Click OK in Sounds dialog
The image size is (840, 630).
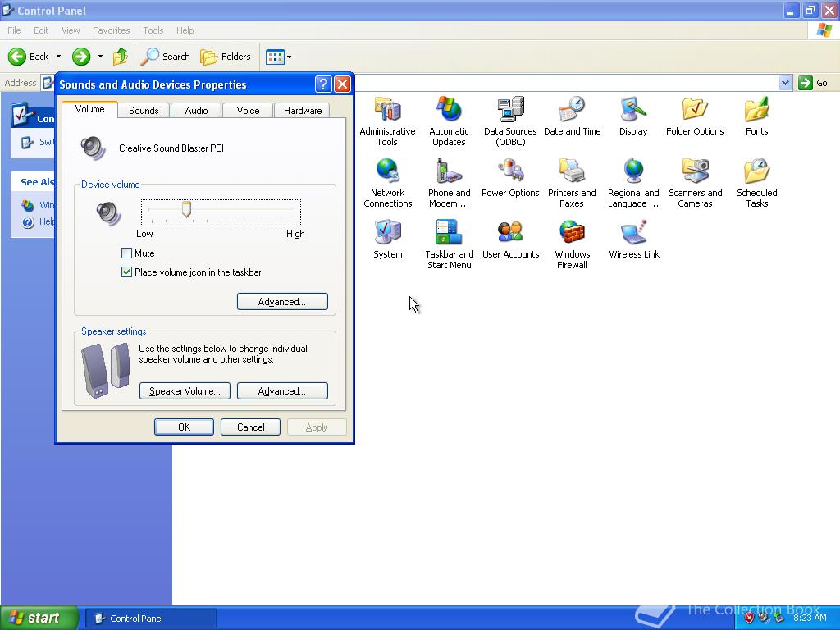tap(184, 427)
